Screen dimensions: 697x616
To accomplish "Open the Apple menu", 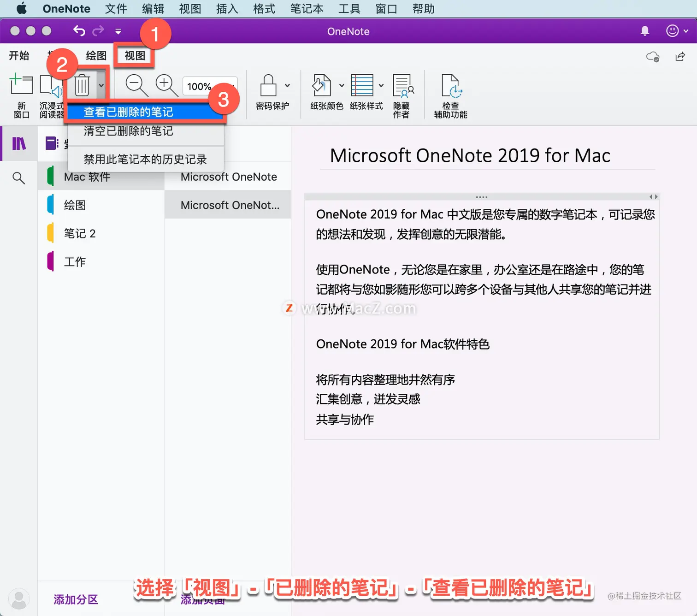I will point(21,9).
